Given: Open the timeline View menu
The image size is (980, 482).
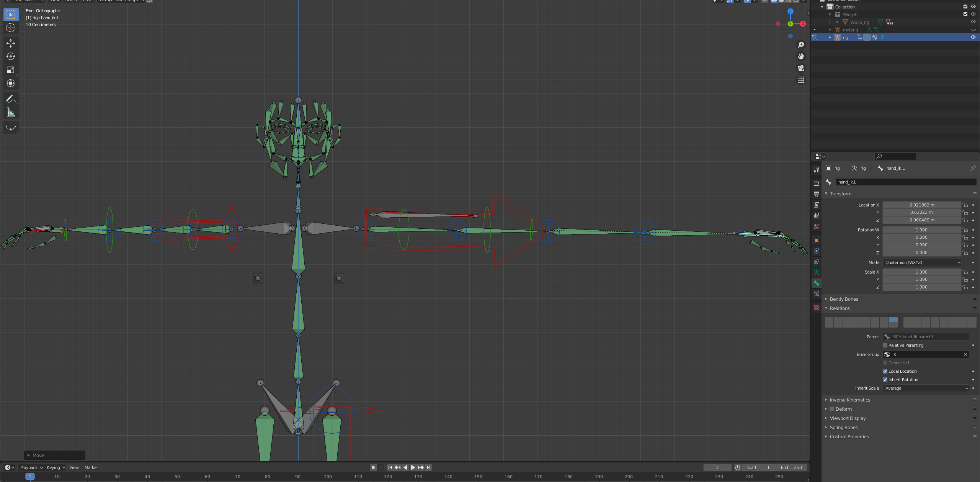Looking at the screenshot, I should [74, 467].
